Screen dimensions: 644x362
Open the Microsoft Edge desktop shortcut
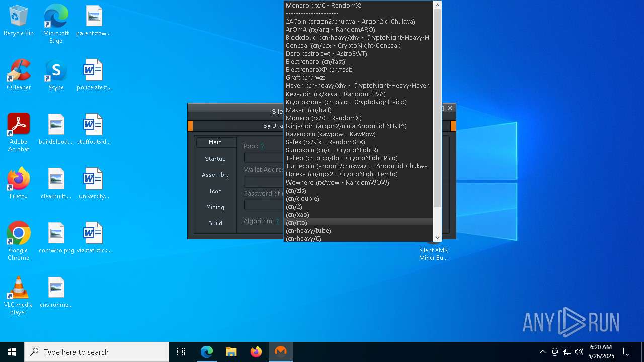click(56, 24)
